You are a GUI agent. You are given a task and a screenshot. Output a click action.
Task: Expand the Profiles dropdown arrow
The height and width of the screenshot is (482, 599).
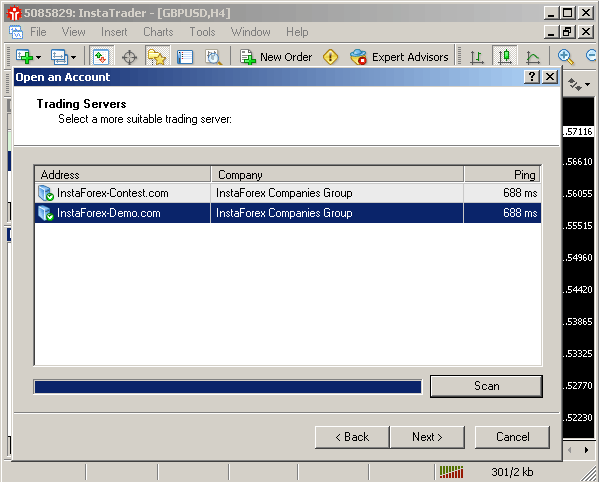point(73,58)
